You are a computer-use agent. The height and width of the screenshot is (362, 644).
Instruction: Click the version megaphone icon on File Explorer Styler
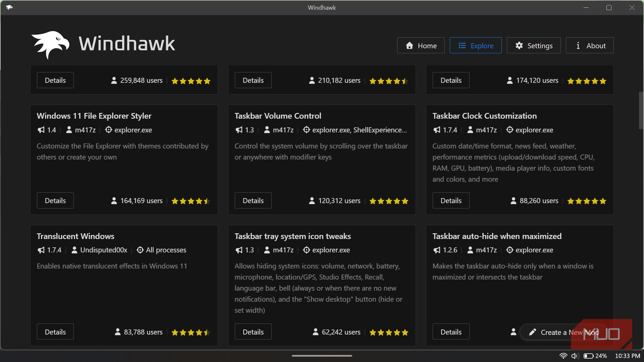pyautogui.click(x=41, y=130)
